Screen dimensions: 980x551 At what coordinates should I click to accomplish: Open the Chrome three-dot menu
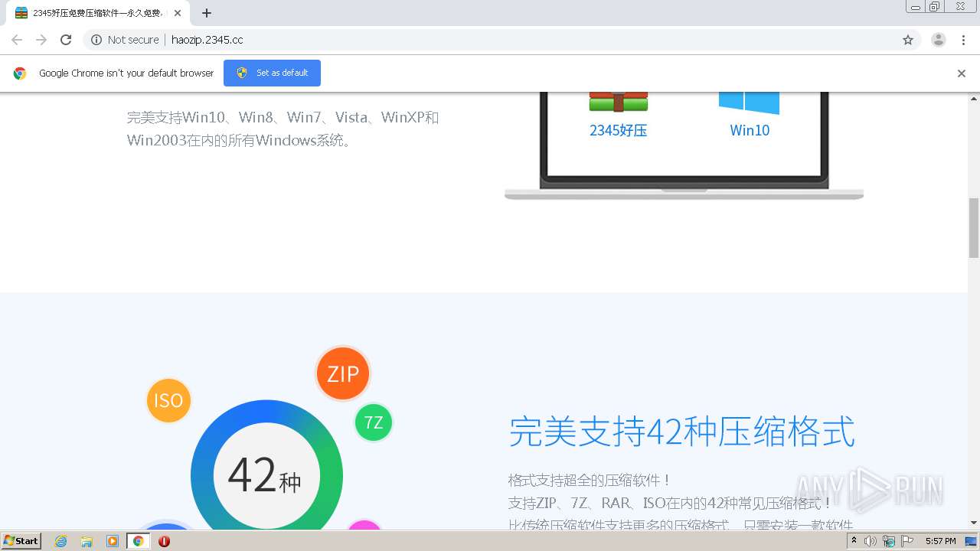[964, 40]
